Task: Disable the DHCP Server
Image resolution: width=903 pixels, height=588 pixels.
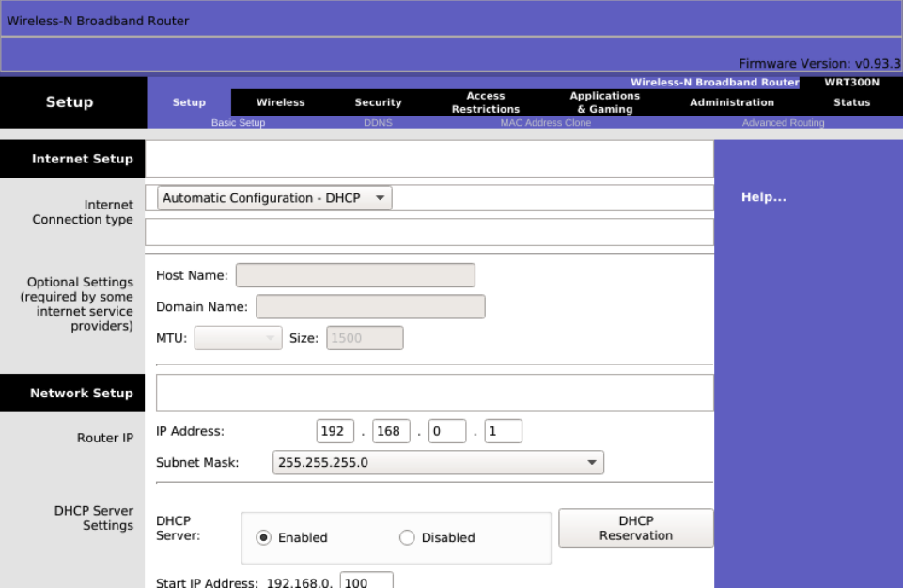Action: pyautogui.click(x=407, y=537)
